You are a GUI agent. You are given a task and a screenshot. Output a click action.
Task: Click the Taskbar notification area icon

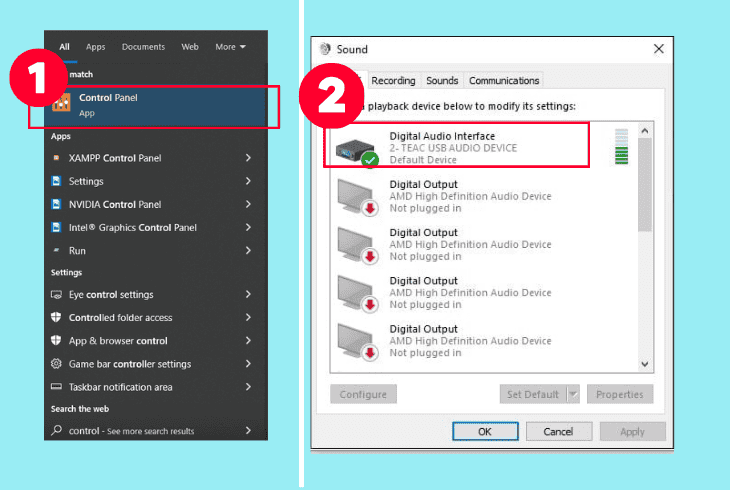(56, 387)
